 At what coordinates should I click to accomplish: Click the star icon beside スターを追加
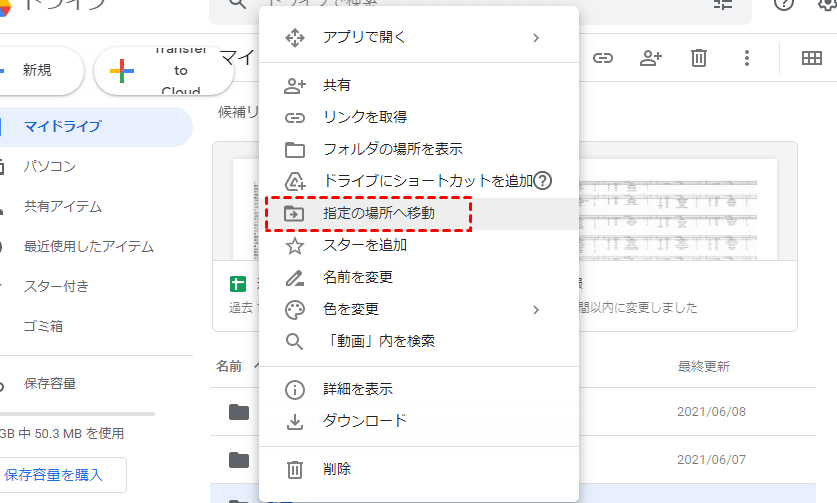click(295, 246)
